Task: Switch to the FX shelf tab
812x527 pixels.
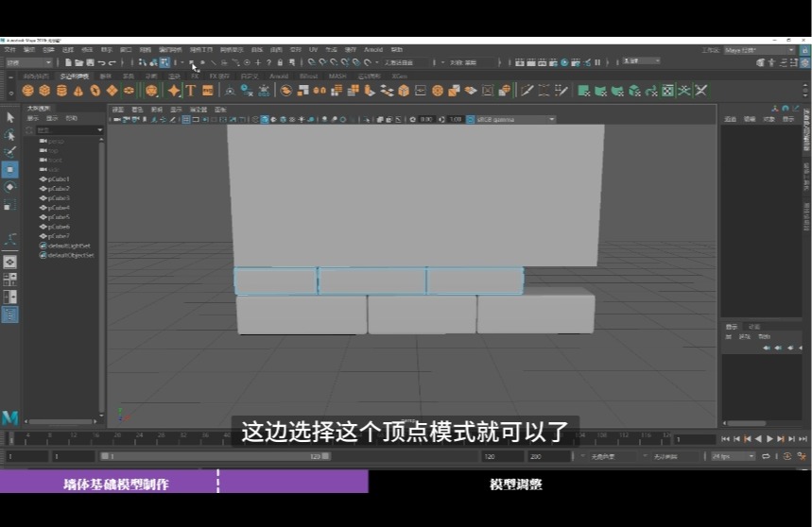Action: [195, 76]
